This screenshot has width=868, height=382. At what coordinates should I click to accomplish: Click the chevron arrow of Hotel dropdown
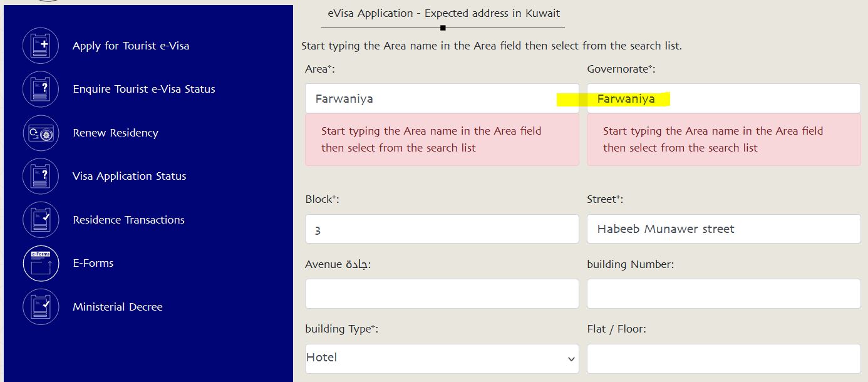tap(571, 359)
